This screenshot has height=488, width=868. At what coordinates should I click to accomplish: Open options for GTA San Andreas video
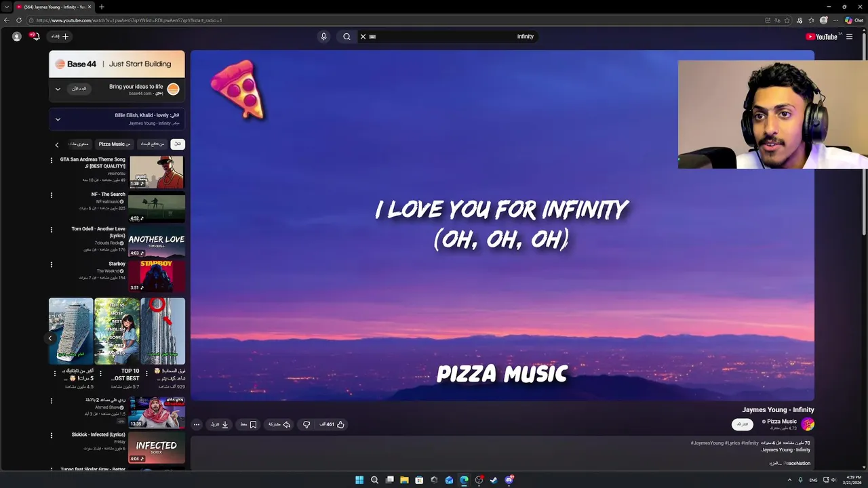tap(51, 160)
